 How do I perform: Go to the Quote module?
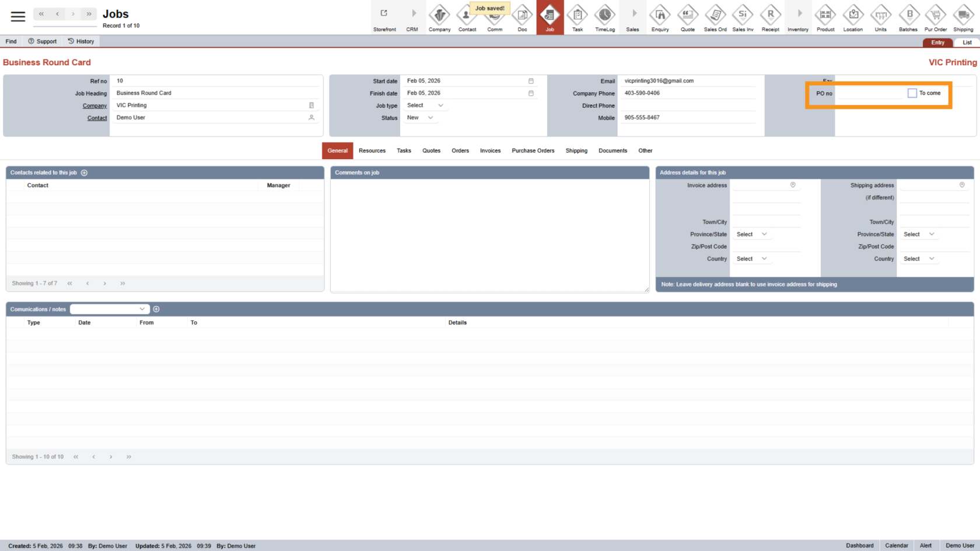[688, 17]
